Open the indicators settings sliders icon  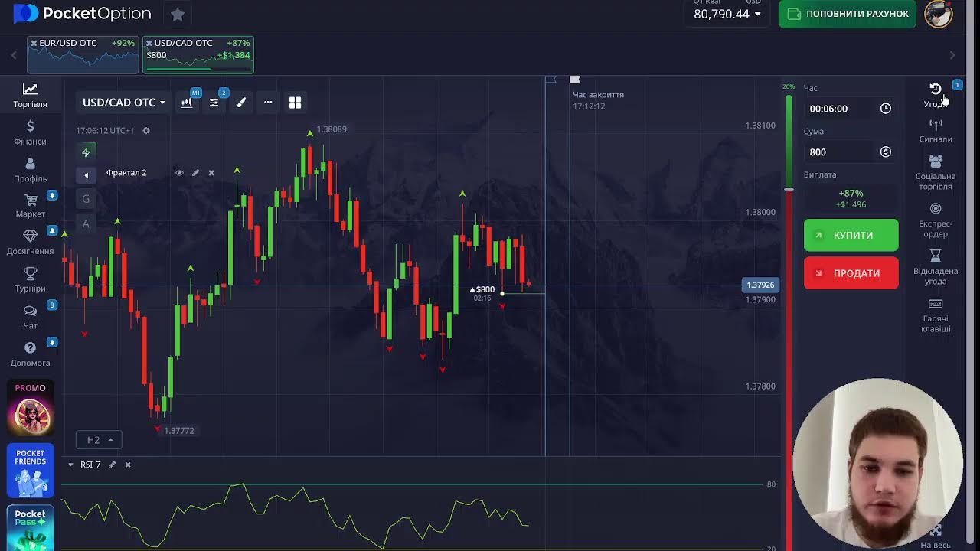point(214,103)
